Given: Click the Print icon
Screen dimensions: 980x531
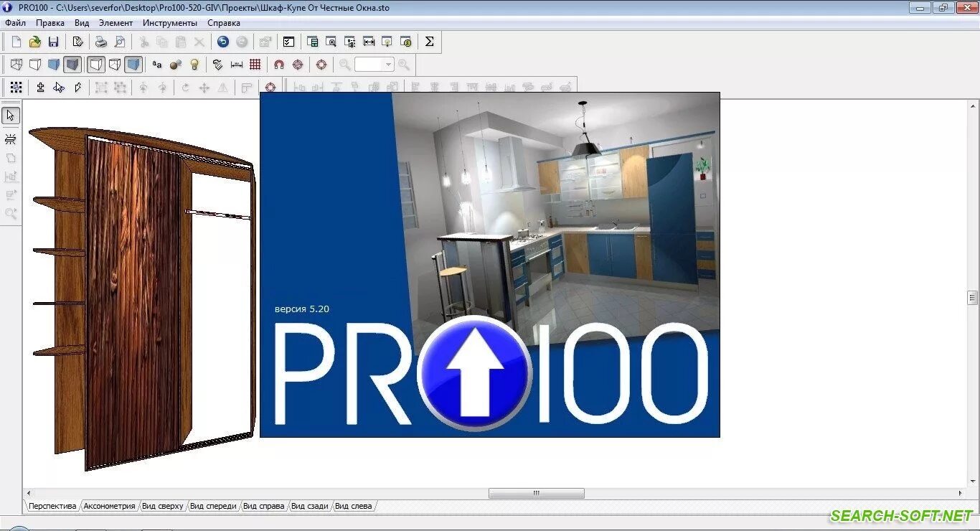Looking at the screenshot, I should coord(101,42).
